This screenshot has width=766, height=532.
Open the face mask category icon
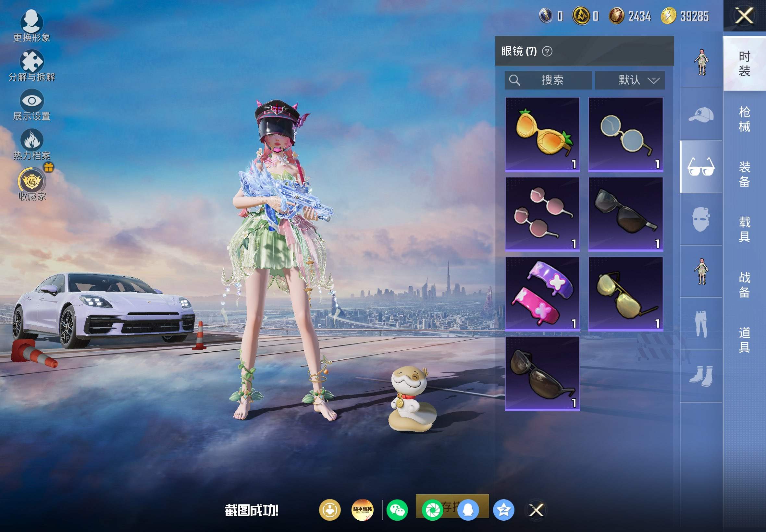(x=701, y=219)
